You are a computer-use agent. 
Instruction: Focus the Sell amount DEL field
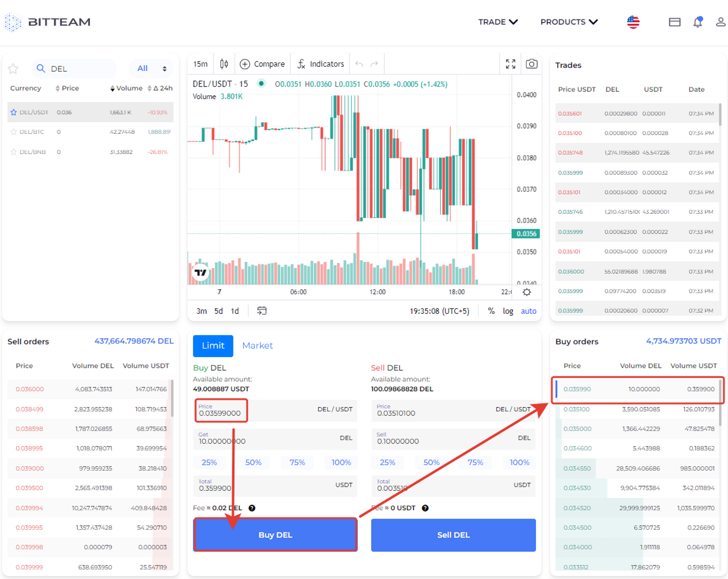pos(454,439)
